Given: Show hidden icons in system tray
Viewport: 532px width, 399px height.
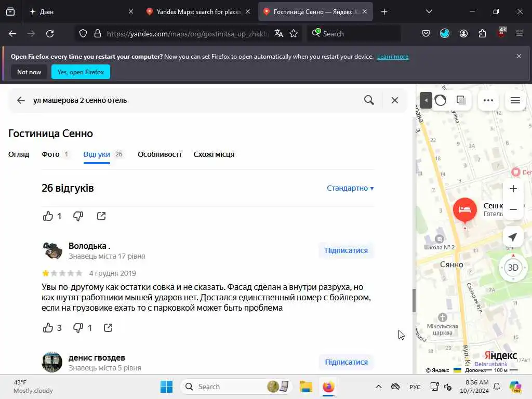Looking at the screenshot, I should tap(379, 387).
